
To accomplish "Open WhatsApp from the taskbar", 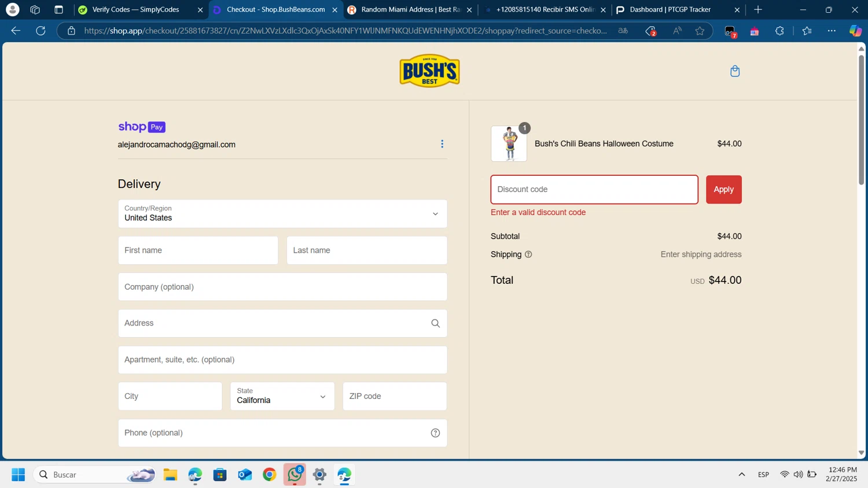I will pos(295,475).
